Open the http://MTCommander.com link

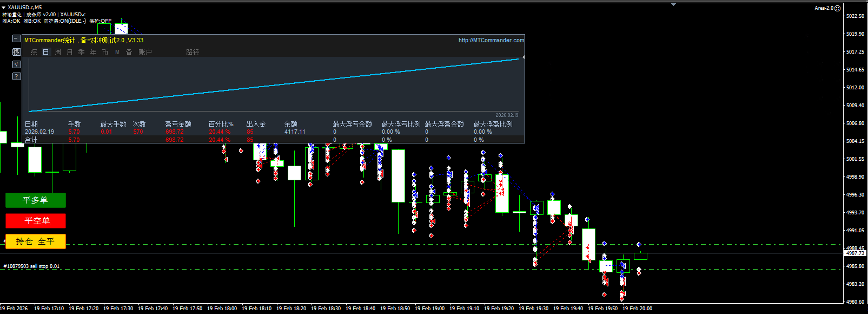tap(491, 40)
